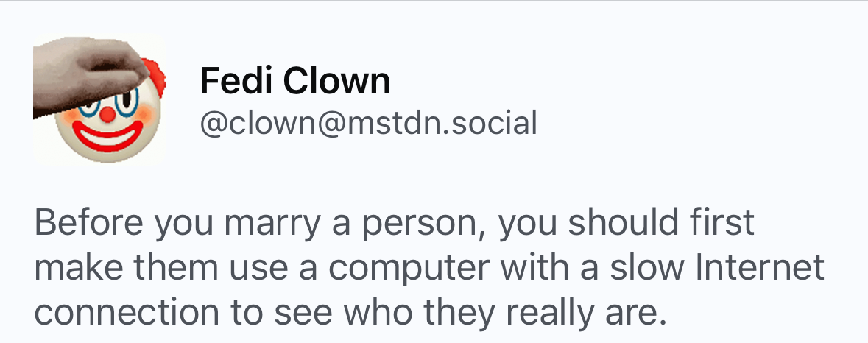Click the line starting "Before you marry"

click(x=395, y=222)
